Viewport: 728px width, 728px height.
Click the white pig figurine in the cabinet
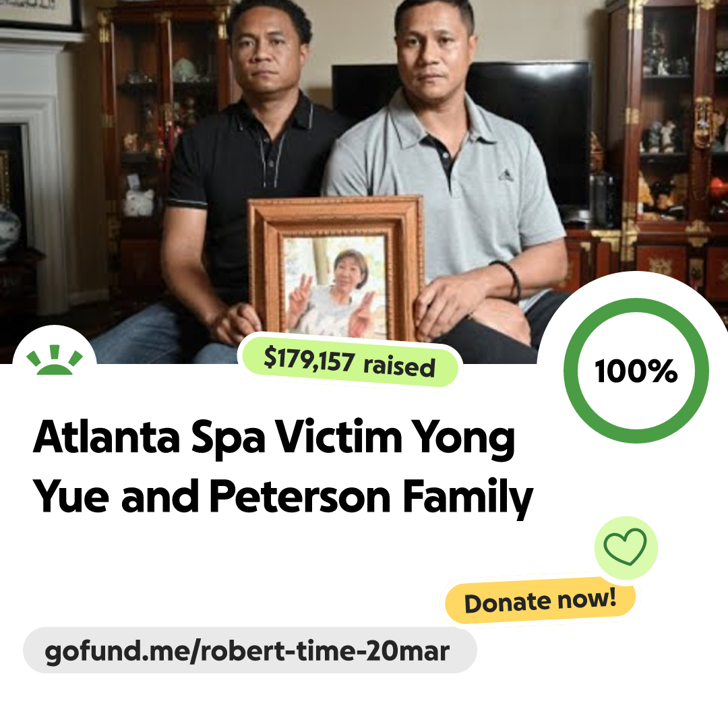point(138,202)
